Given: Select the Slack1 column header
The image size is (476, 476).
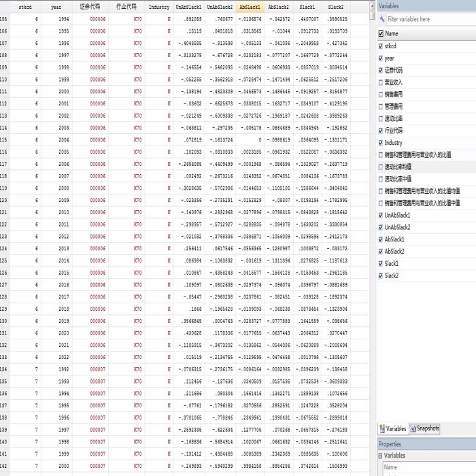Looking at the screenshot, I should (307, 7).
